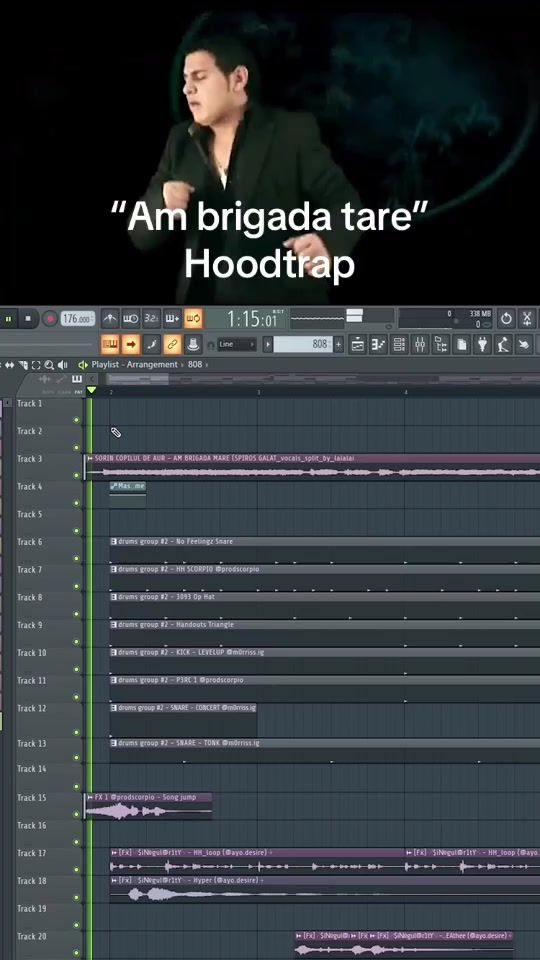Stop playback with the stop button

tap(28, 318)
